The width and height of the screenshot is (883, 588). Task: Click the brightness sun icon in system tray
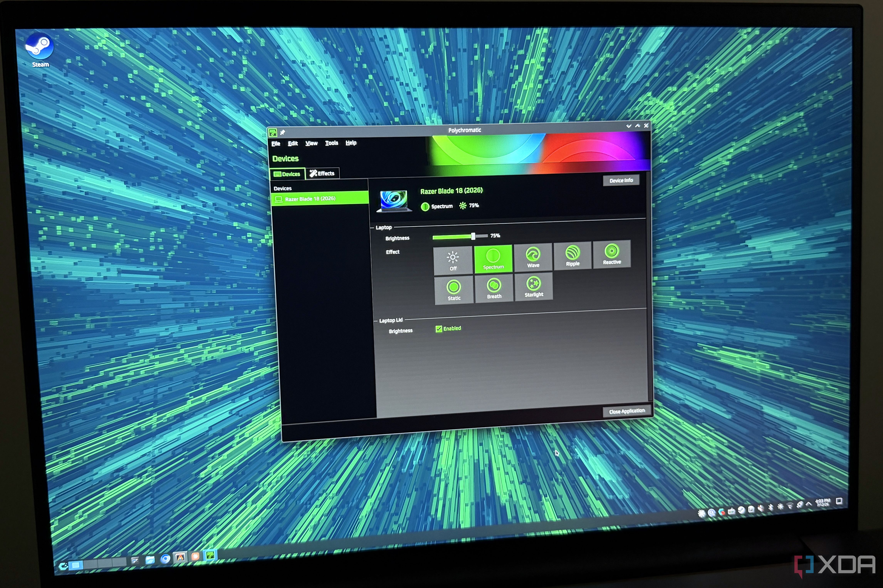(x=781, y=507)
